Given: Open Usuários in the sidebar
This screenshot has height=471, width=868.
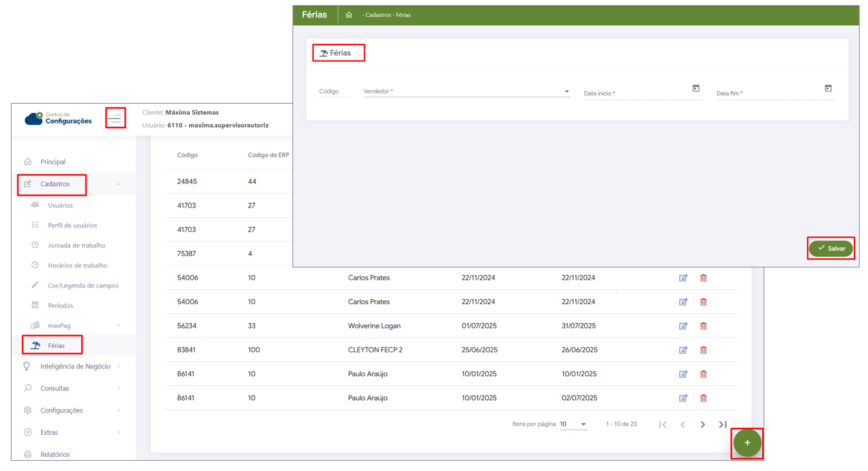Looking at the screenshot, I should (x=60, y=206).
